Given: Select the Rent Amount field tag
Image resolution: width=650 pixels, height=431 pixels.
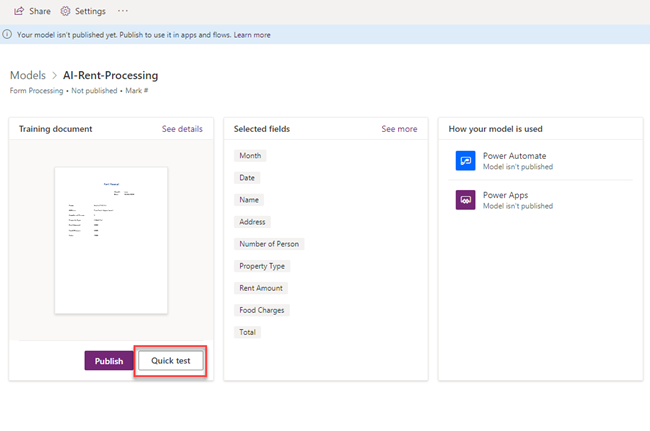Looking at the screenshot, I should (x=261, y=288).
